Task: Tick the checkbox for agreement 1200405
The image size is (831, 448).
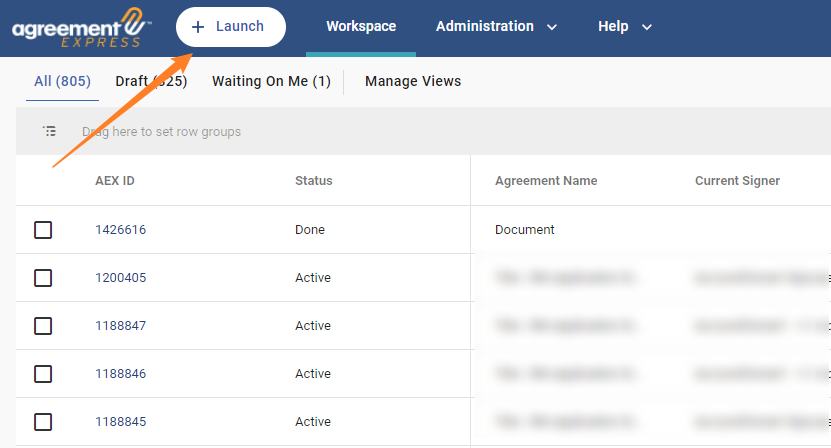Action: [43, 278]
